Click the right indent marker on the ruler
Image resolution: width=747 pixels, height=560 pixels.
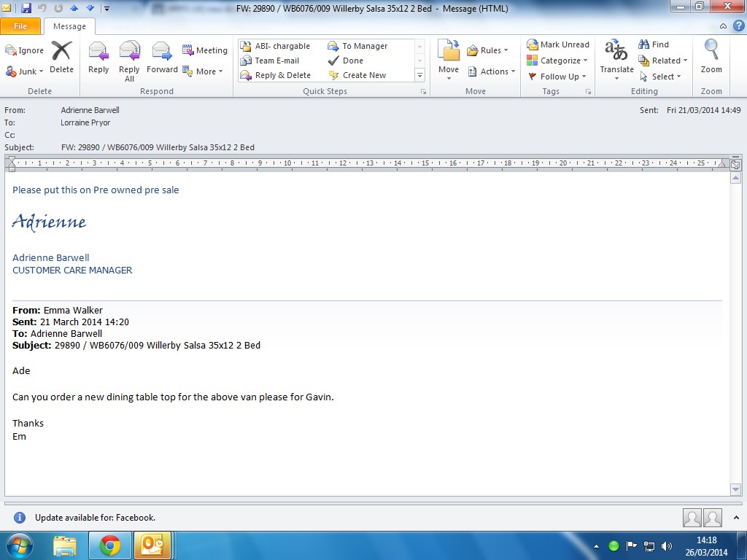722,164
